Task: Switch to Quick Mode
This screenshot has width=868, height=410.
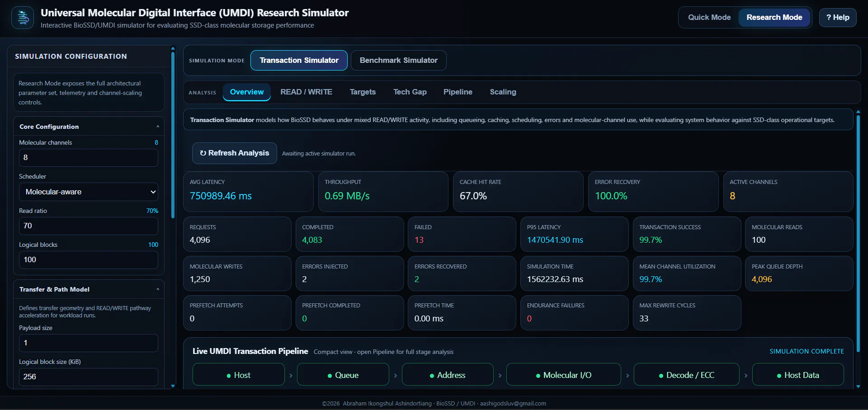Action: tap(709, 18)
